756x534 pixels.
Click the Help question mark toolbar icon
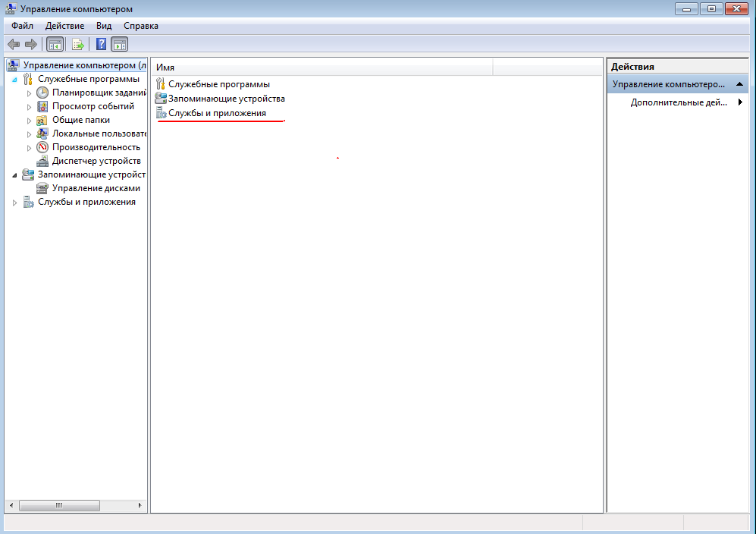[101, 44]
